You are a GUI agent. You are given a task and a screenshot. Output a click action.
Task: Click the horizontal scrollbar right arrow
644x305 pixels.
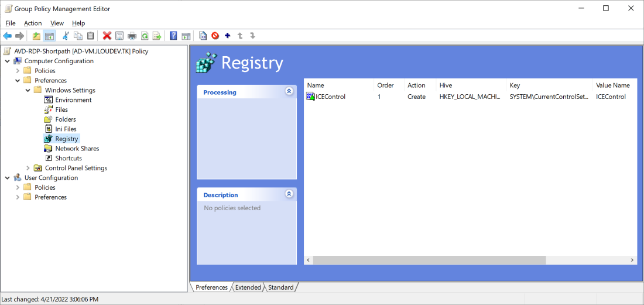point(632,260)
